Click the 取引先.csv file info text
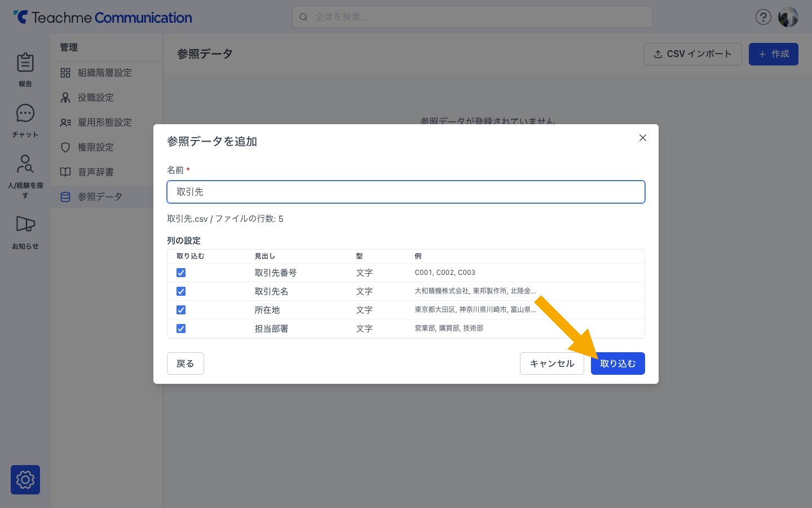The height and width of the screenshot is (508, 812). pos(225,219)
